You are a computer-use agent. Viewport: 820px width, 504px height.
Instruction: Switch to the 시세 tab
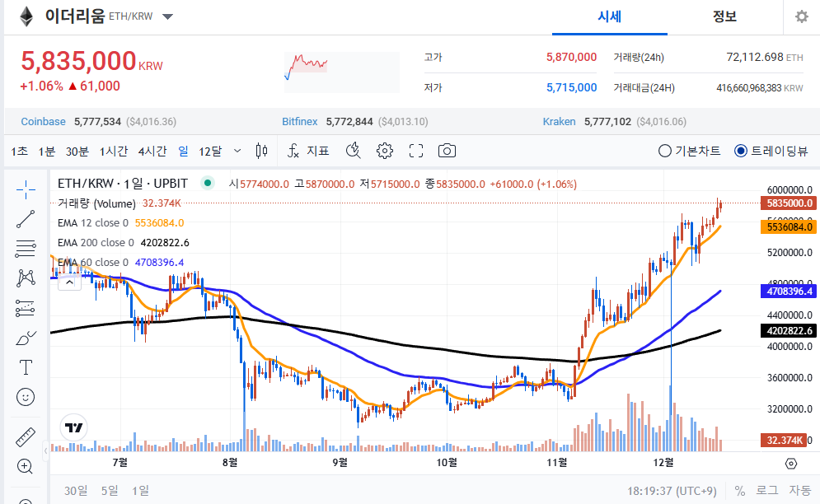click(609, 16)
